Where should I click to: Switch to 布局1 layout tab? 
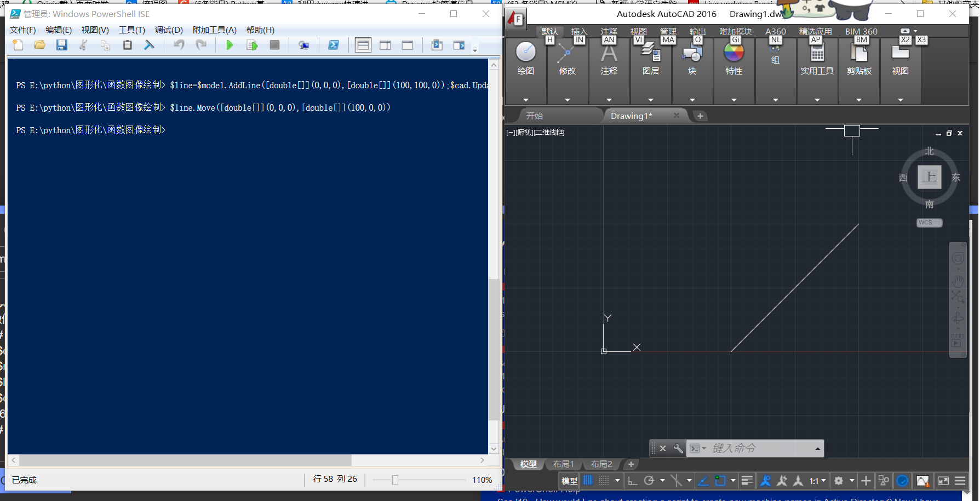[564, 464]
